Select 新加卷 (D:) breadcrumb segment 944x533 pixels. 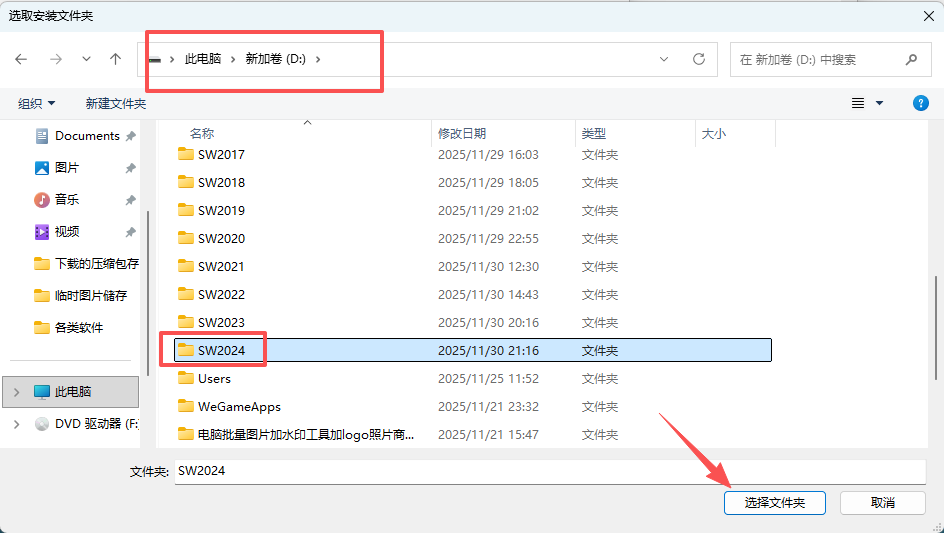276,59
